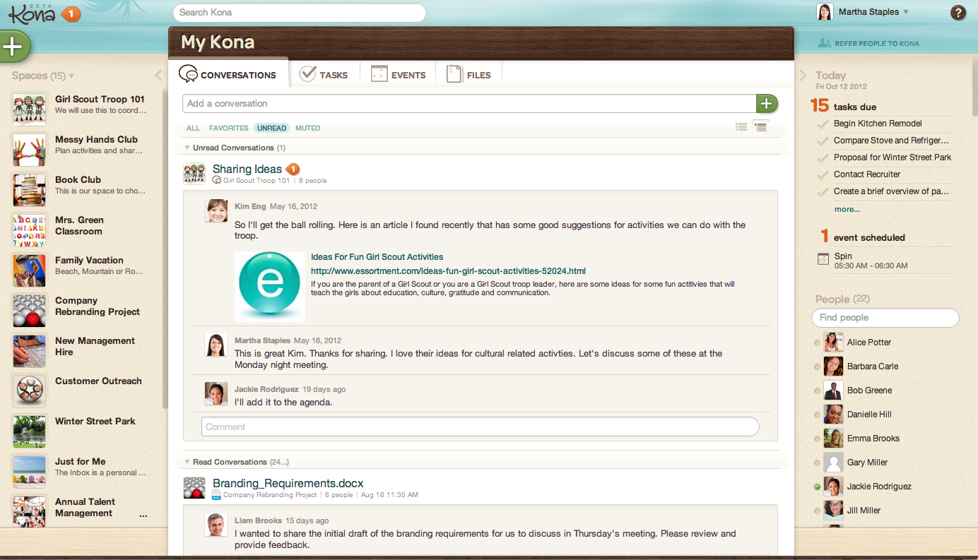The width and height of the screenshot is (978, 560).
Task: Click Girl Scout Troop 101 link under Sharing Ideas
Action: tap(257, 181)
